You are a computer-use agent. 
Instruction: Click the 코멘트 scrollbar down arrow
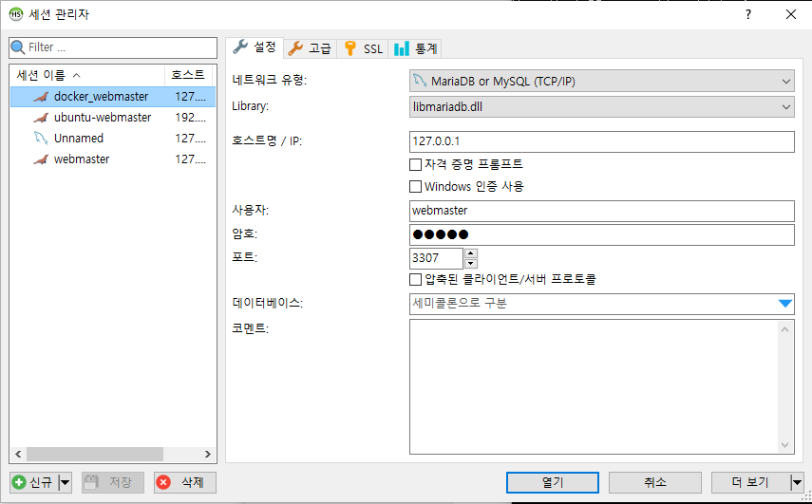[x=785, y=445]
